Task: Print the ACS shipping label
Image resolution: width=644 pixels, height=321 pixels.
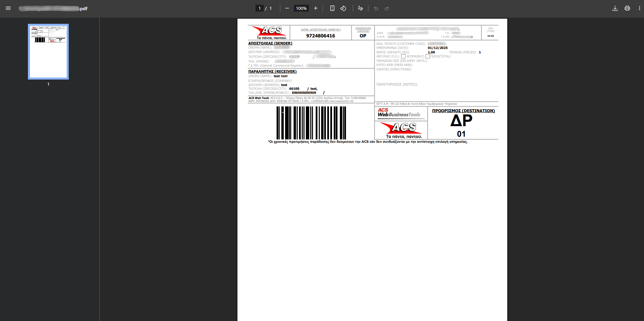Action: [627, 8]
